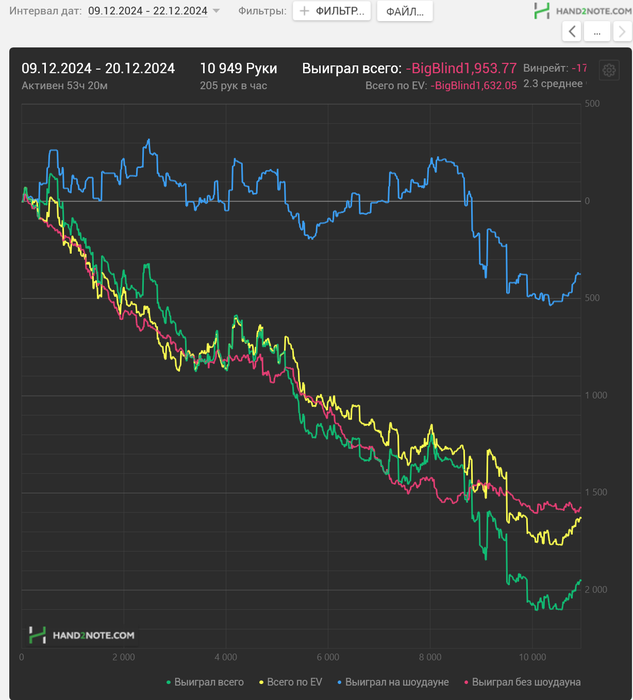Click the 09.12.2024 - 20.12.2024 chart title
This screenshot has height=700, width=633.
[98, 69]
